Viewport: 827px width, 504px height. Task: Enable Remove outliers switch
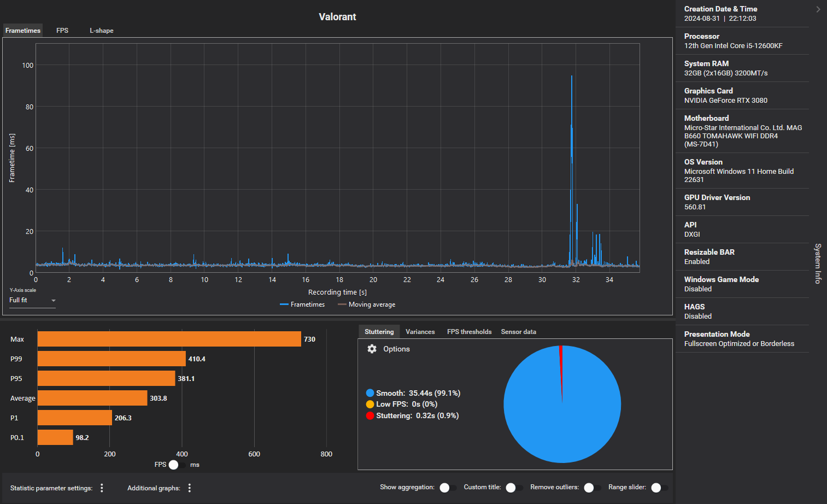click(593, 488)
